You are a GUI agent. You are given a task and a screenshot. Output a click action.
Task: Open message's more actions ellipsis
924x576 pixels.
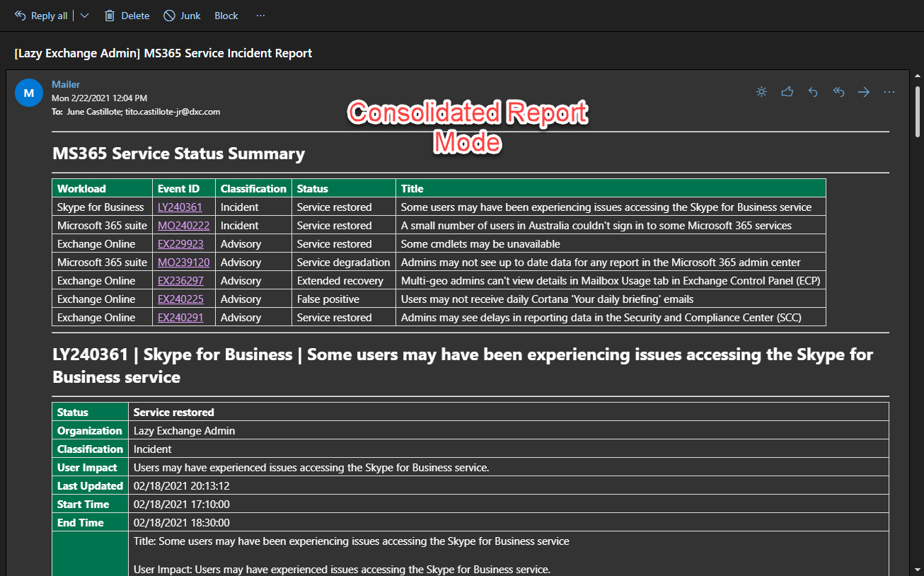pos(889,92)
